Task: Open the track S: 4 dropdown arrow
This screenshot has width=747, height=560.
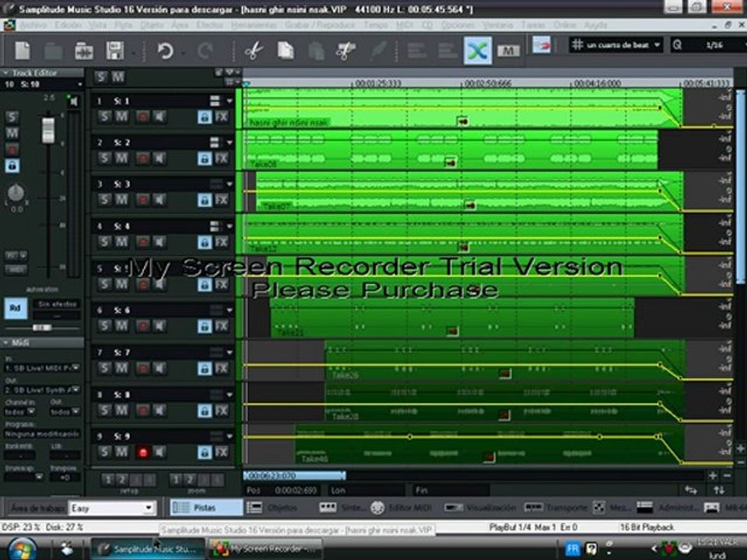Action: click(230, 226)
